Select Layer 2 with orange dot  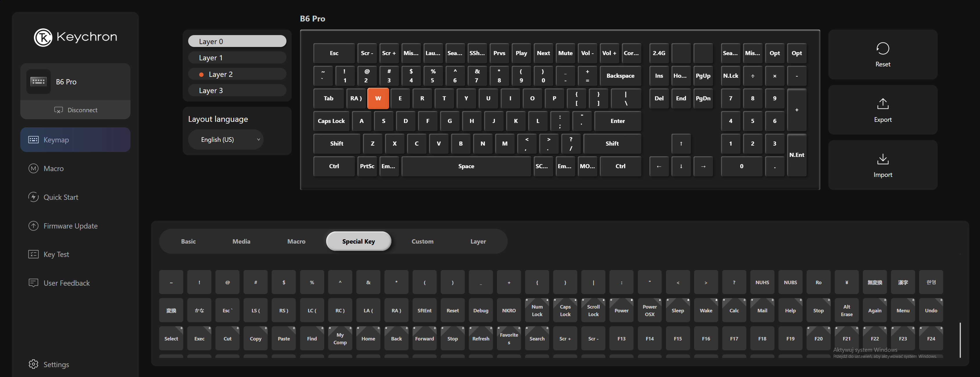point(237,74)
